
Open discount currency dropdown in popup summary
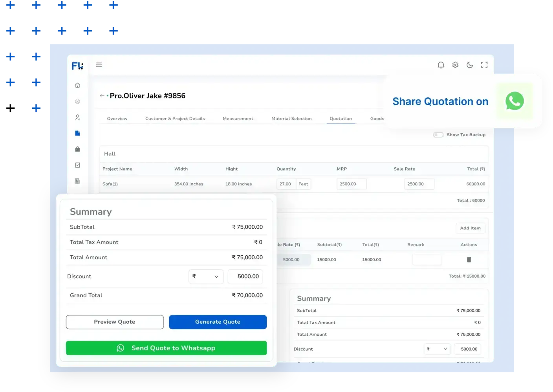[206, 277]
